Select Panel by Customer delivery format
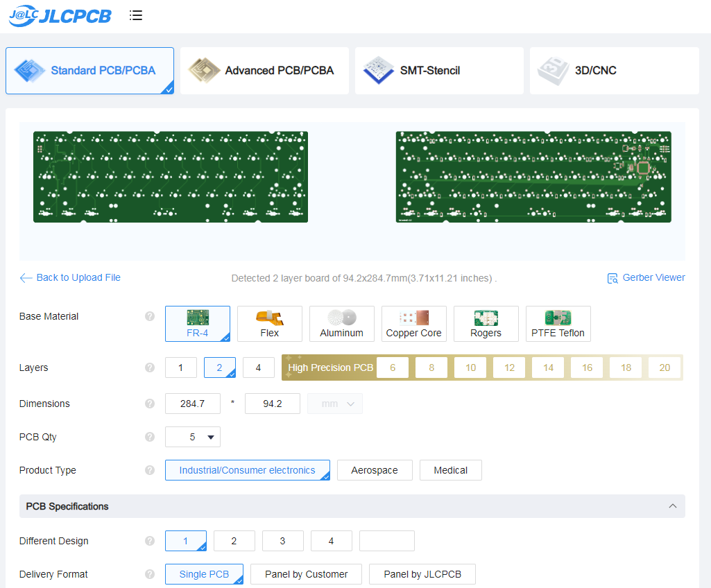Image resolution: width=711 pixels, height=588 pixels. [x=307, y=574]
